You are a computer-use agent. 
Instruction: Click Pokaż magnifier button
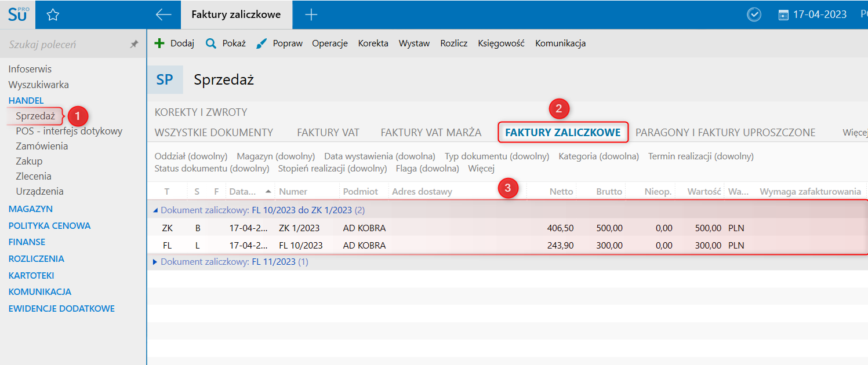tap(226, 43)
